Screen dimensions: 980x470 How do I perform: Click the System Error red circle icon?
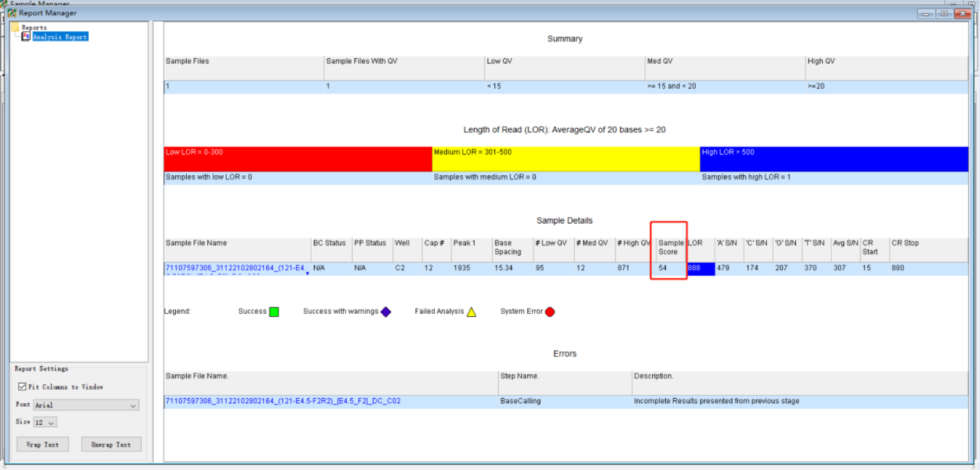pyautogui.click(x=550, y=312)
